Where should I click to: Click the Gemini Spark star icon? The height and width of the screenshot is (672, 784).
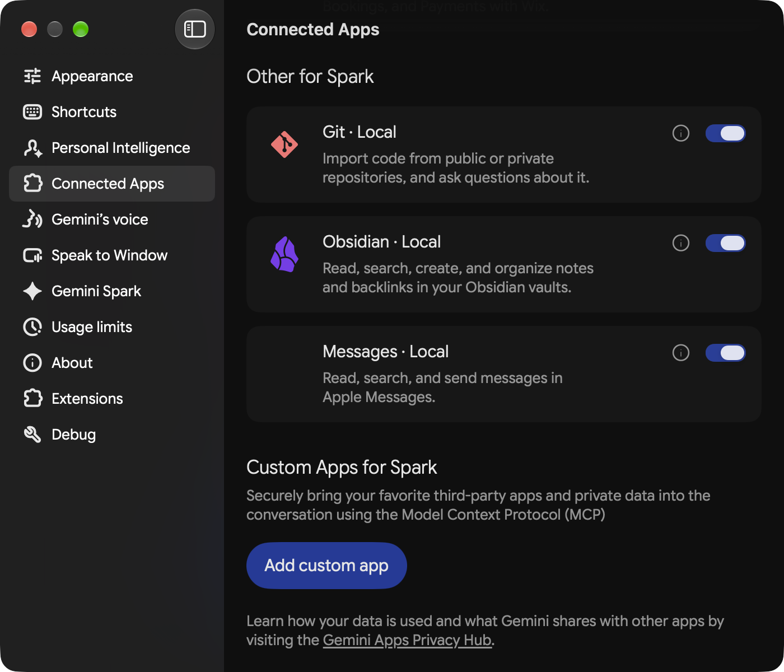coord(32,291)
